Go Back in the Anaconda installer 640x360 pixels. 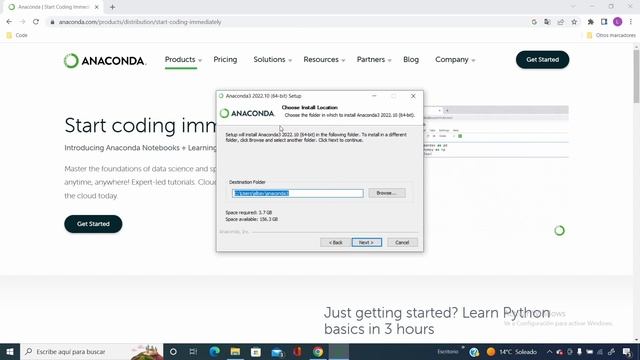[335, 242]
